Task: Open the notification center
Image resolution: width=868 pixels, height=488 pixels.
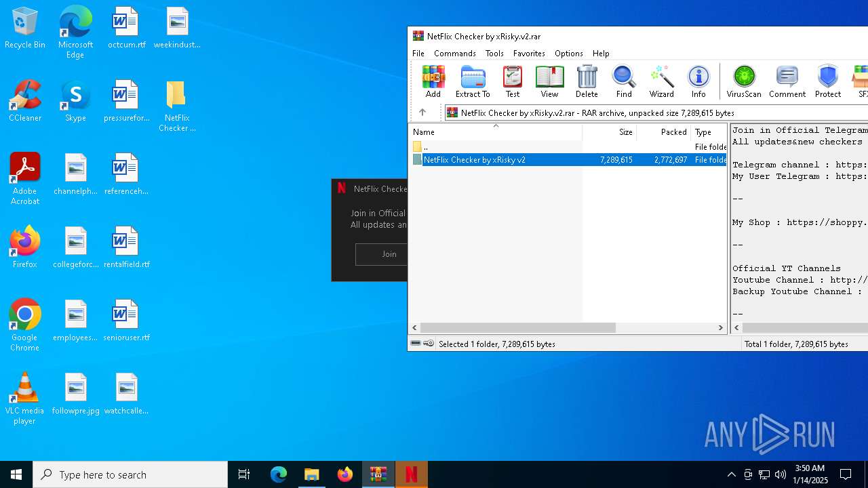Action: (846, 474)
